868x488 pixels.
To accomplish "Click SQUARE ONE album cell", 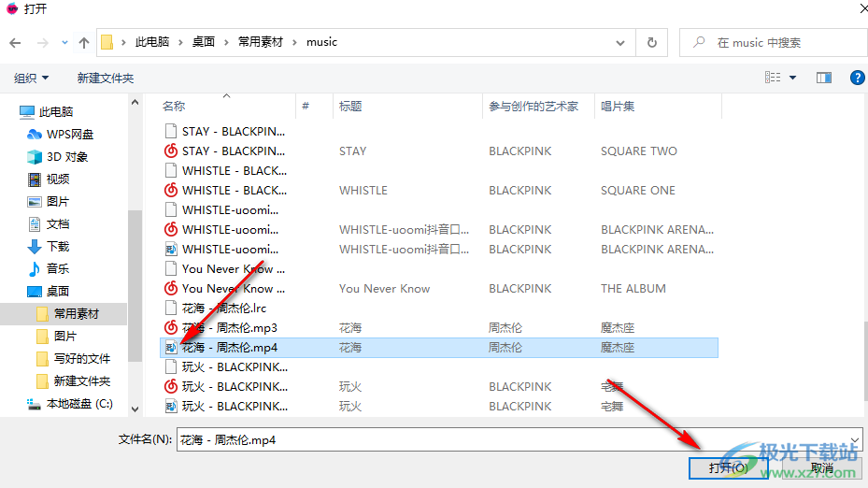I will click(638, 191).
